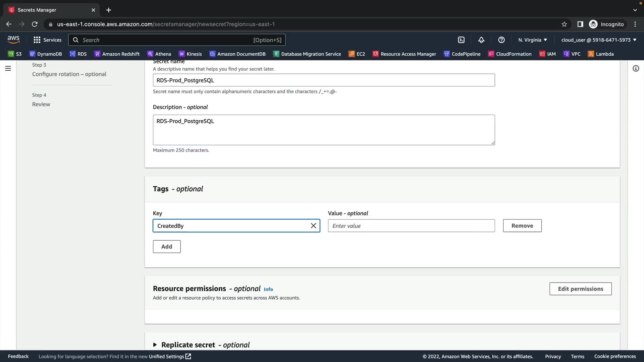
Task: Clear the CreatedBy key with X icon
Action: point(313,226)
